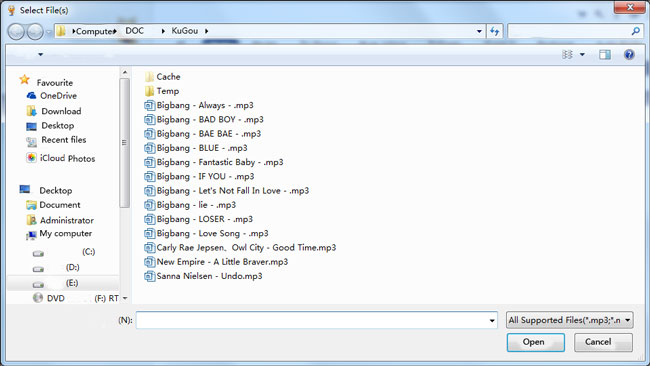Viewport: 650px width, 366px height.
Task: Open Document in the navigation tree
Action: click(60, 205)
